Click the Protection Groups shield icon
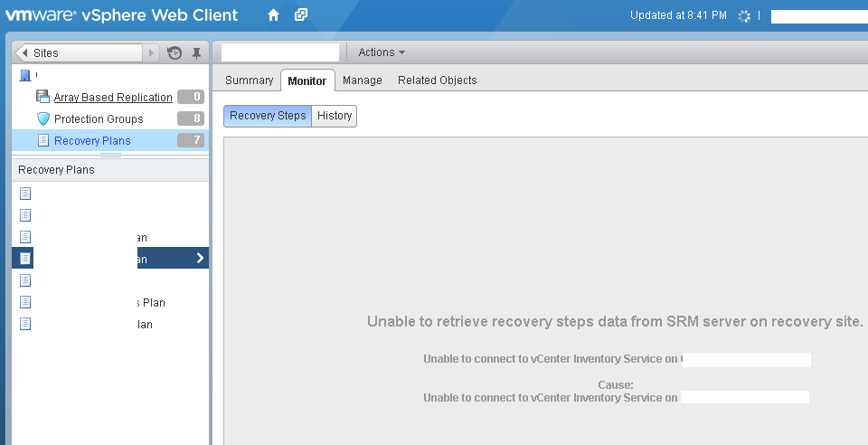 tap(43, 118)
